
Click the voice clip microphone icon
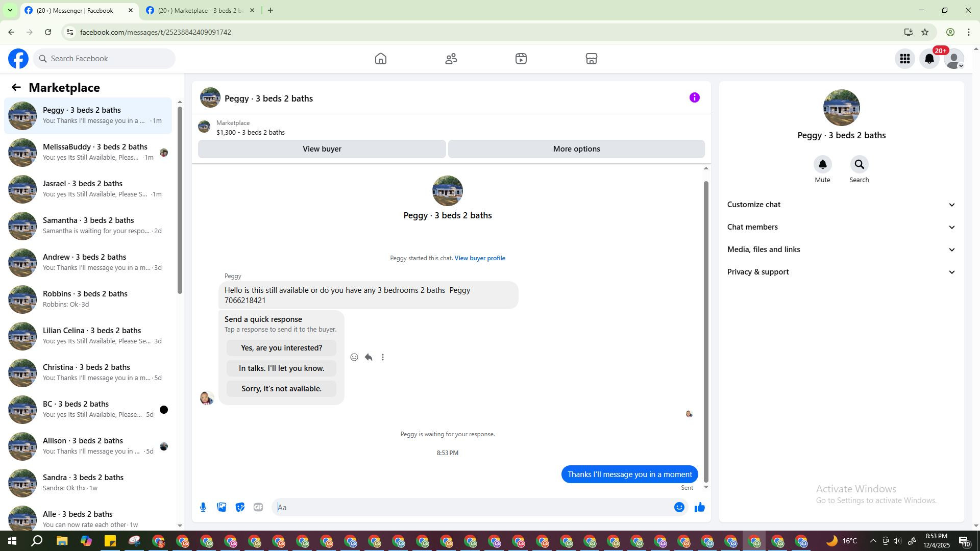203,507
